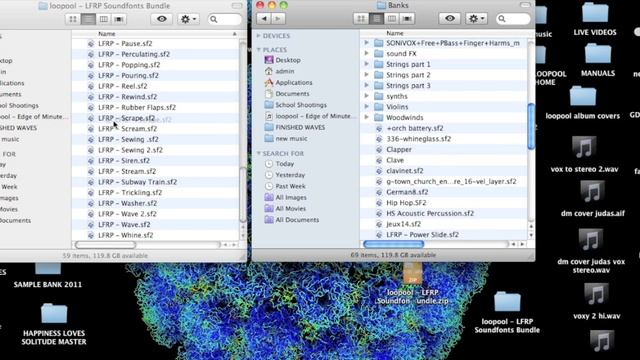Screen dimensions: 640x360
Task: Open Action gear menu in Banks window
Action: click(x=476, y=19)
